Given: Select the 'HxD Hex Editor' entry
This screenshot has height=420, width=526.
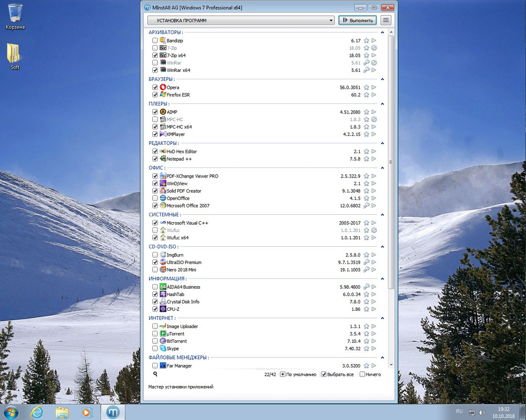Looking at the screenshot, I should click(x=182, y=152).
